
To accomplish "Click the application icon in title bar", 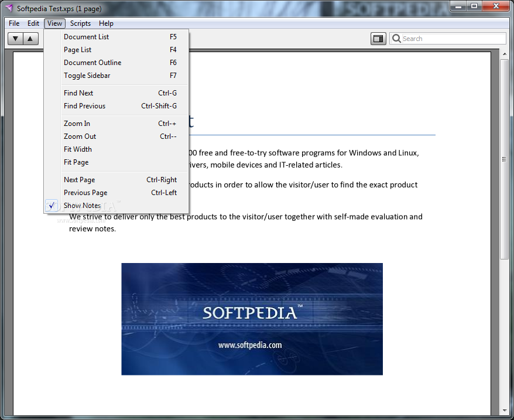I will pyautogui.click(x=9, y=8).
